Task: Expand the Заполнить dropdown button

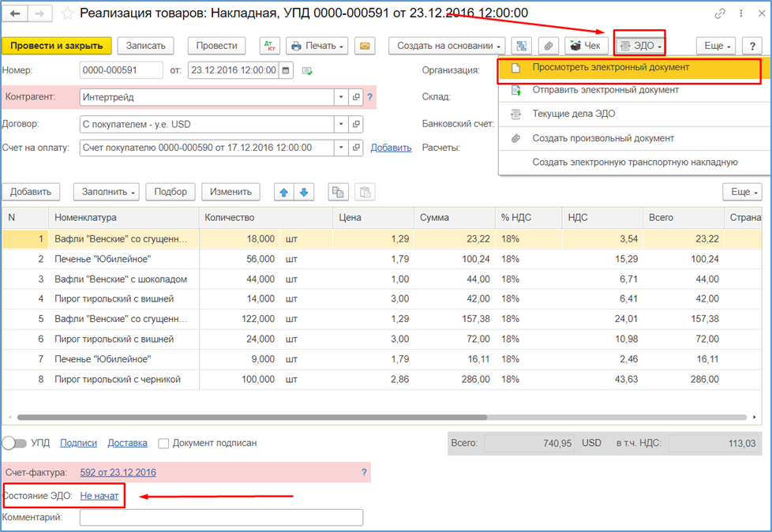Action: click(x=107, y=192)
